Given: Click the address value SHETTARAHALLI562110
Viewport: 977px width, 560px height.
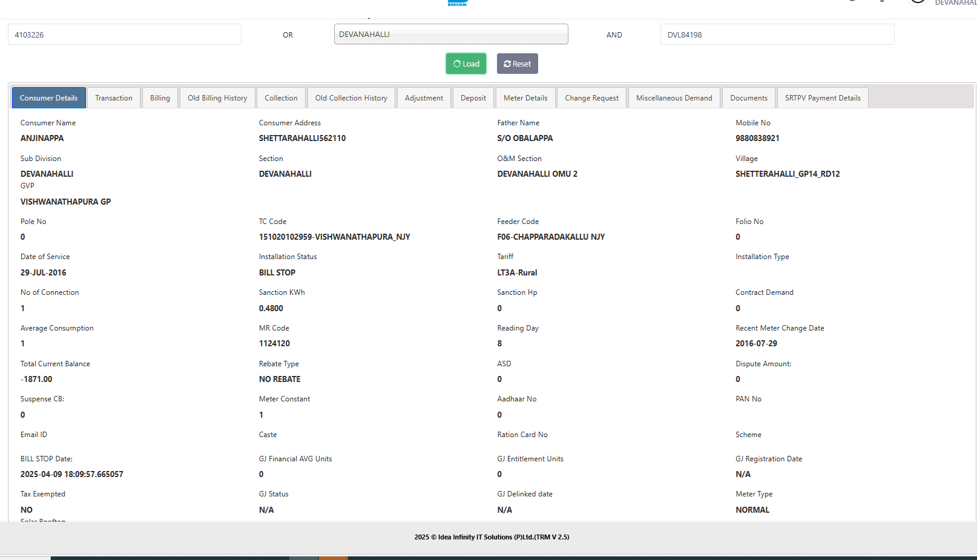Looking at the screenshot, I should pos(303,138).
